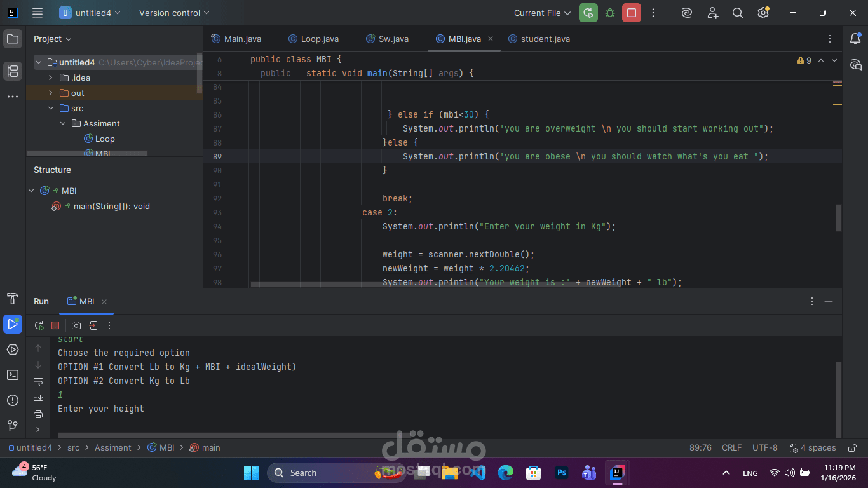Start a Code With Me session
The height and width of the screenshot is (488, 868).
712,13
